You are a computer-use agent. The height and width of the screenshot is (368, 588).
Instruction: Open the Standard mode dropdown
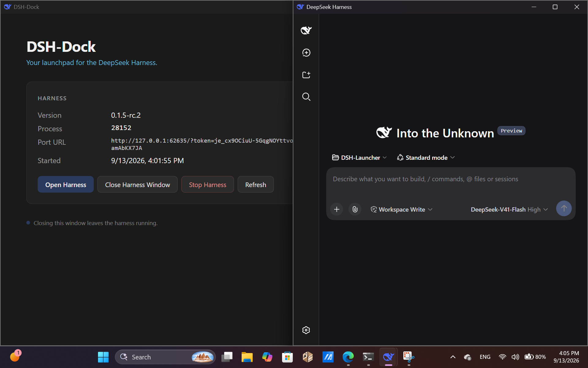[x=426, y=157]
